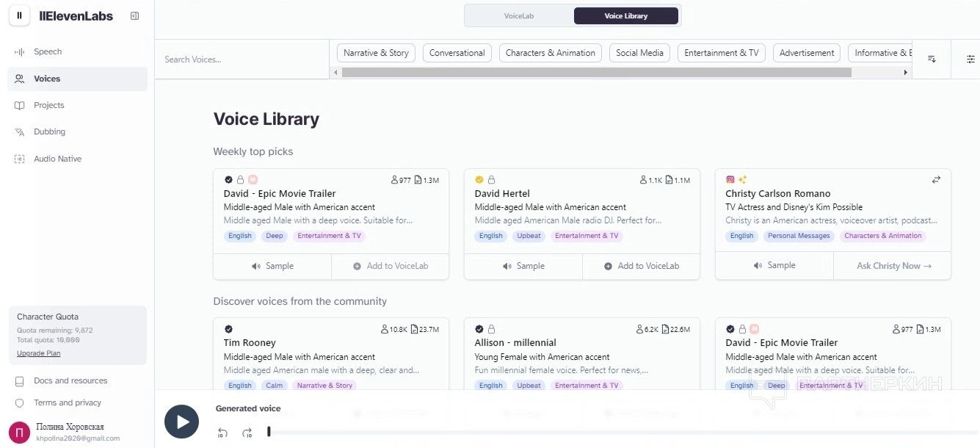Rewind generated voice 10 seconds
This screenshot has height=448, width=980.
222,433
